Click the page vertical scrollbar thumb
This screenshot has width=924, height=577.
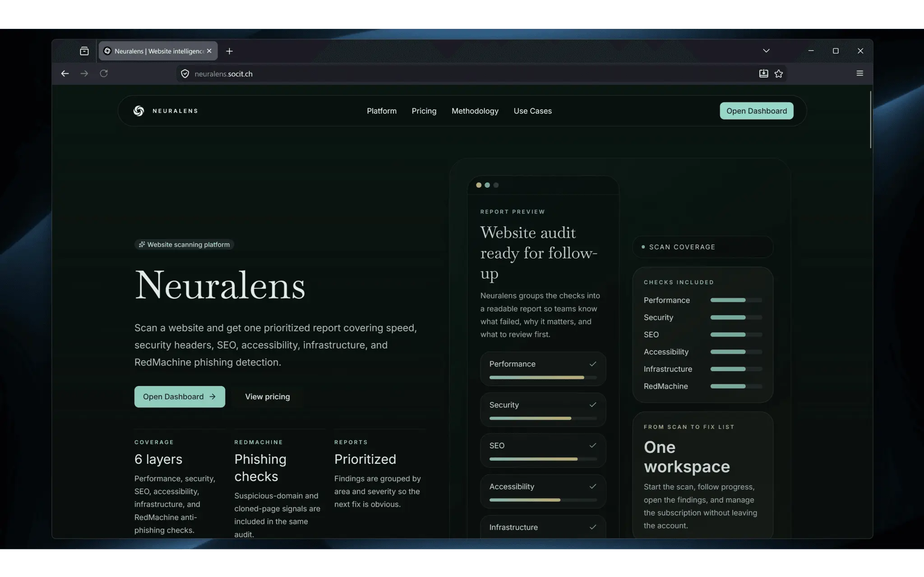[x=870, y=120]
